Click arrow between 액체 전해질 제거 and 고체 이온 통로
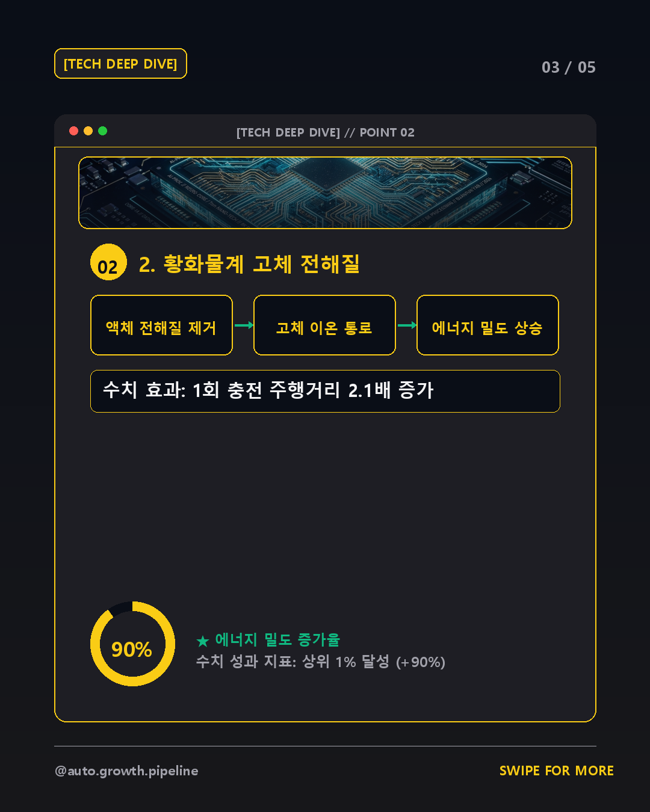650x812 pixels. coord(244,325)
